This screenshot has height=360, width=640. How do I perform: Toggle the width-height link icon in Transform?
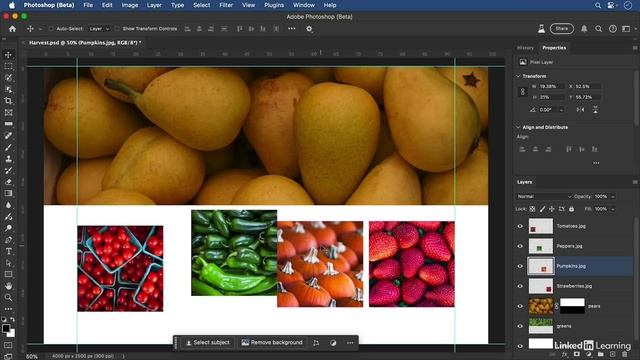click(x=522, y=92)
